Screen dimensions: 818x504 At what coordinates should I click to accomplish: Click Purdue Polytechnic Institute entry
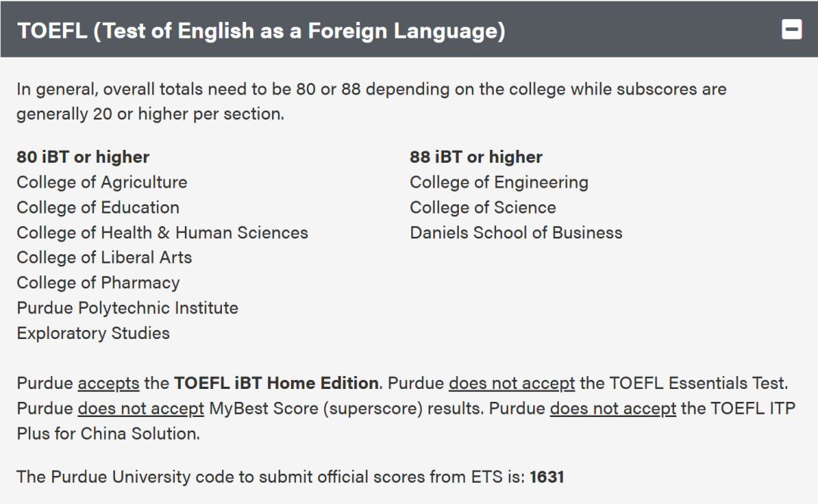click(x=127, y=308)
